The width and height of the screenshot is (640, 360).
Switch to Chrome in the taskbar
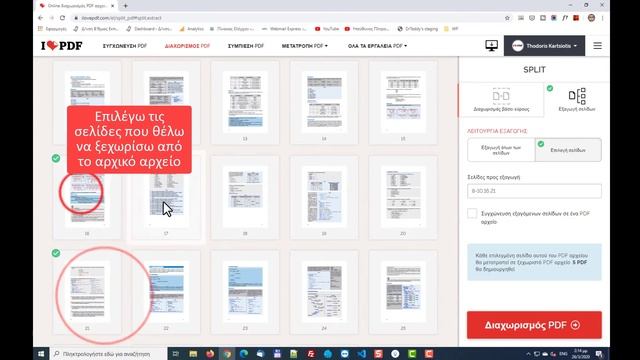point(227,354)
